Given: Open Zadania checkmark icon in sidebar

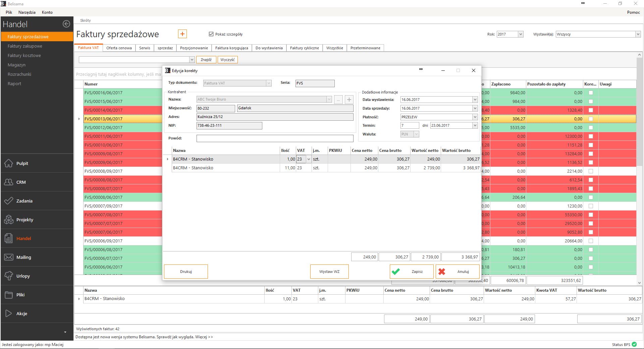Looking at the screenshot, I should point(9,201).
